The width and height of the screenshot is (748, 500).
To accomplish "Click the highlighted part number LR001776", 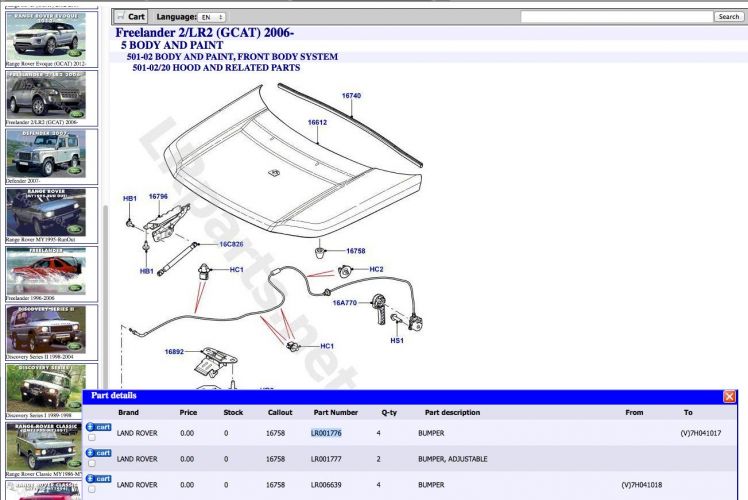I will point(326,433).
